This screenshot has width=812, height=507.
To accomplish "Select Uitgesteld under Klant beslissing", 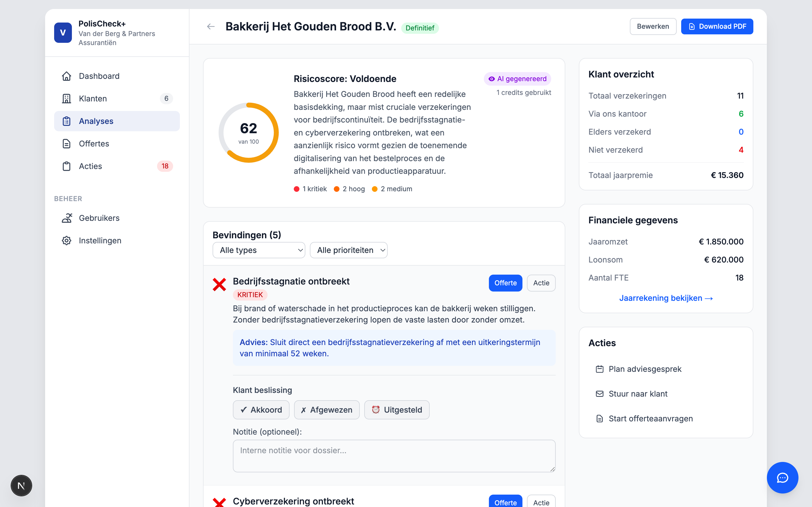I will (x=397, y=410).
